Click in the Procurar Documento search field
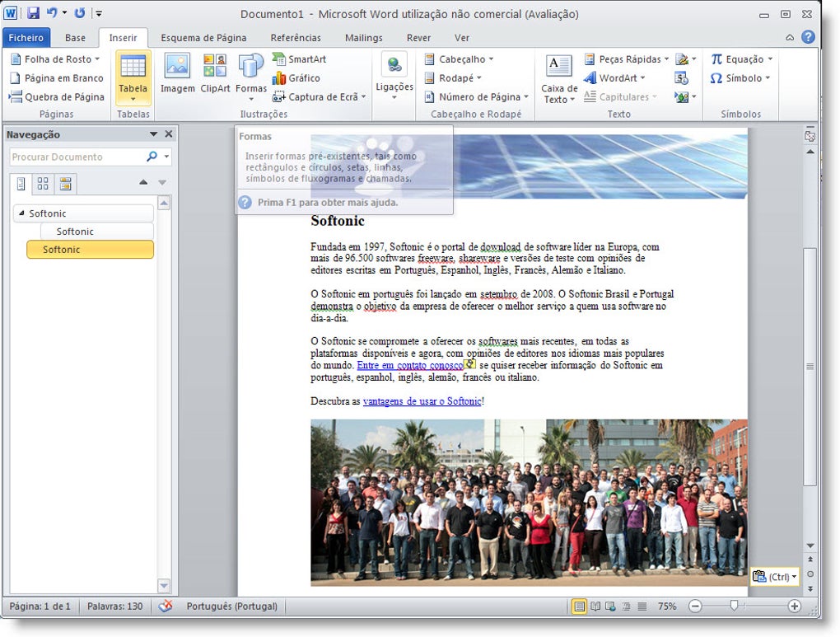This screenshot has width=840, height=637. click(76, 157)
